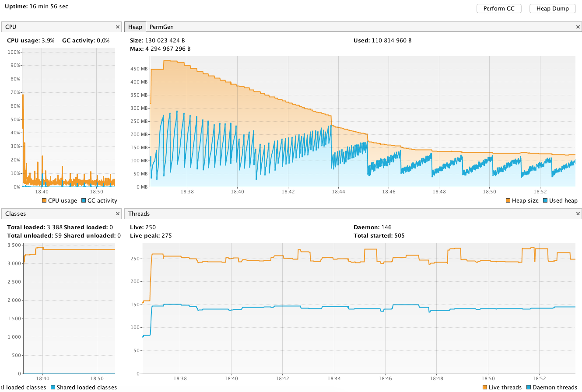Click the 100% label on CPU chart

pos(14,52)
